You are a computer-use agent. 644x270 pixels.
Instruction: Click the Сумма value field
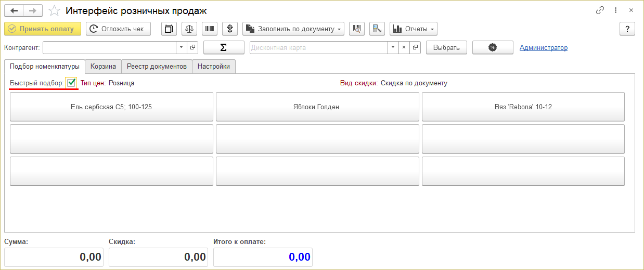tap(54, 257)
